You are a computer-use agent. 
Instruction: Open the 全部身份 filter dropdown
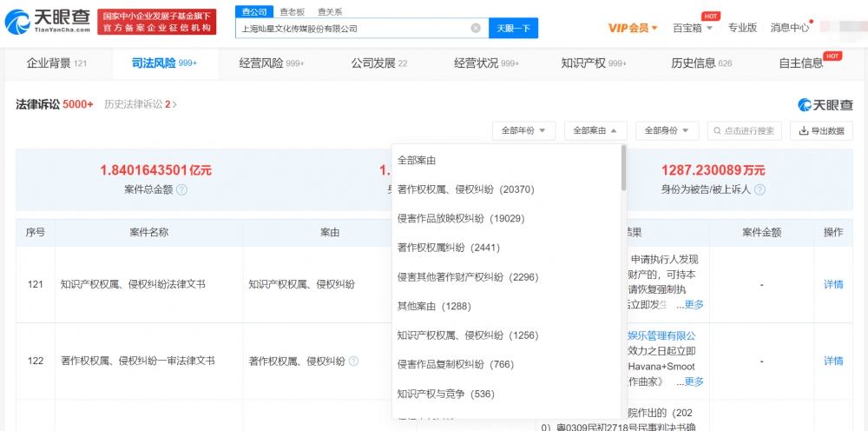click(667, 130)
